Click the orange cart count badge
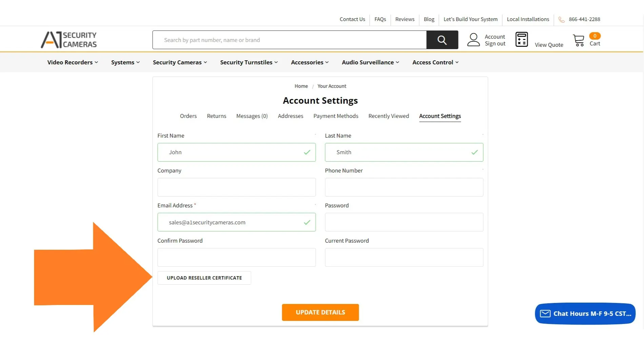This screenshot has height=347, width=644. click(x=595, y=35)
